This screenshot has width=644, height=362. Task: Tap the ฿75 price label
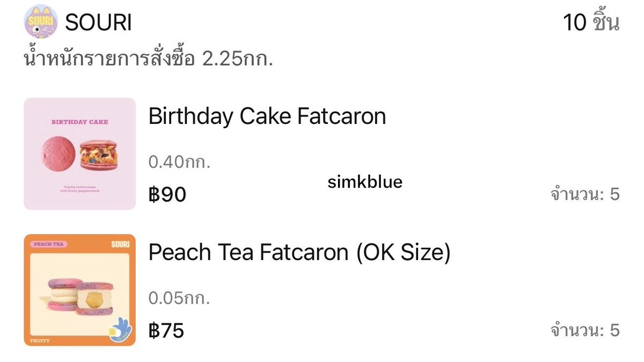pyautogui.click(x=166, y=330)
